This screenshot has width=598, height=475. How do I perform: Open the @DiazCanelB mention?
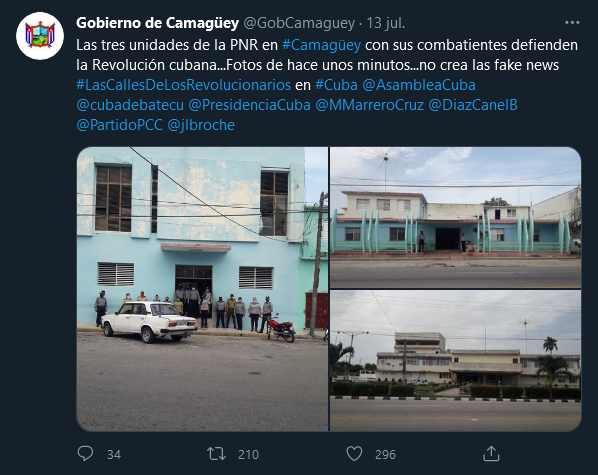[x=473, y=105]
